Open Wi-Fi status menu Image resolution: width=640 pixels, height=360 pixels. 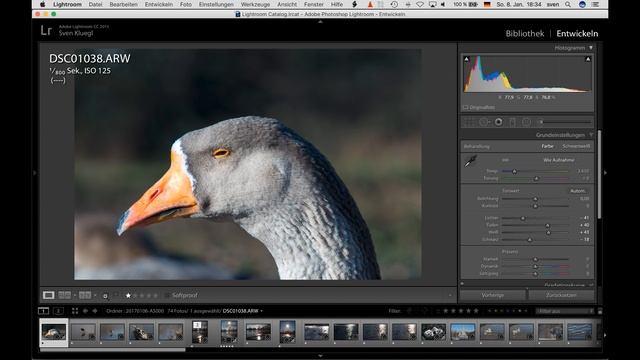[x=420, y=4]
